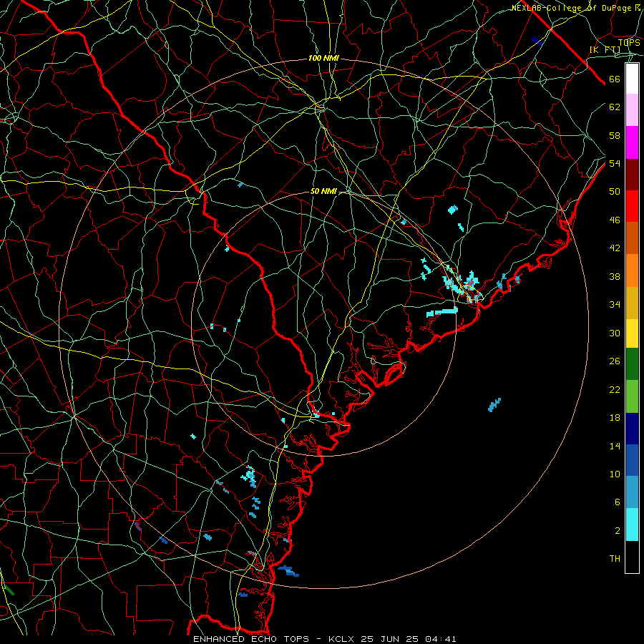Click the '50' legend value

click(615, 192)
